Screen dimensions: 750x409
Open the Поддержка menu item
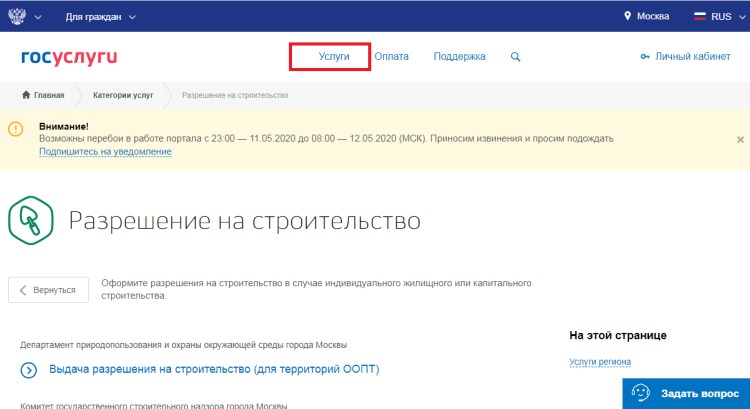459,56
